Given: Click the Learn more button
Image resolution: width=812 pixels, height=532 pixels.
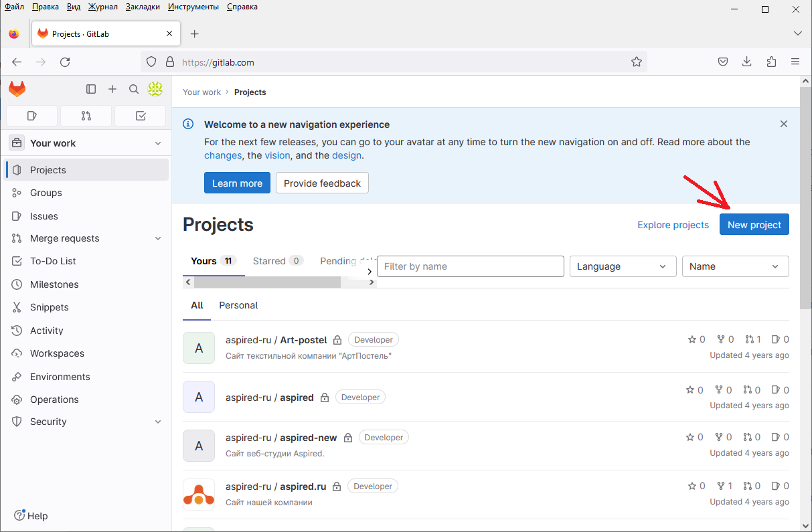Looking at the screenshot, I should 237,183.
